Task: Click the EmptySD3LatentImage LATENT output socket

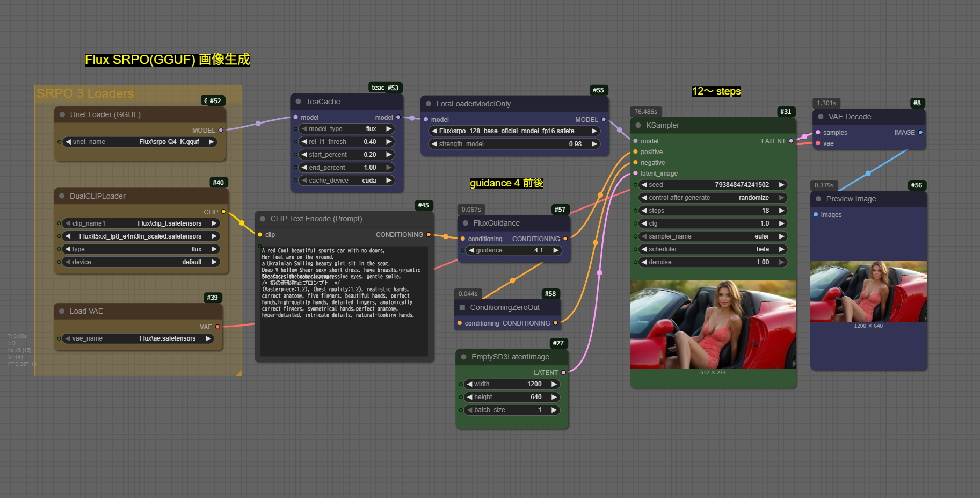Action: click(563, 372)
